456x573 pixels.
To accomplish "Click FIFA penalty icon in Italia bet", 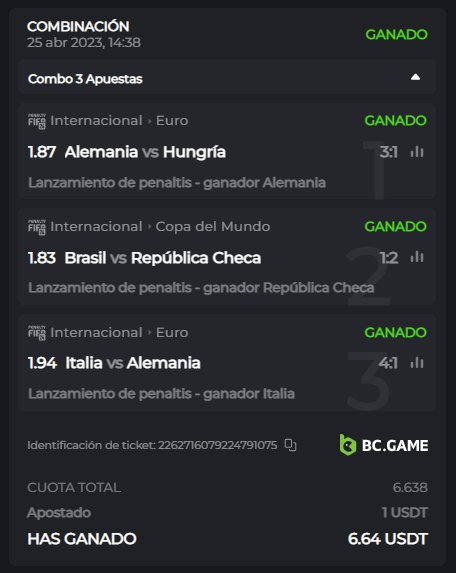I will [37, 333].
